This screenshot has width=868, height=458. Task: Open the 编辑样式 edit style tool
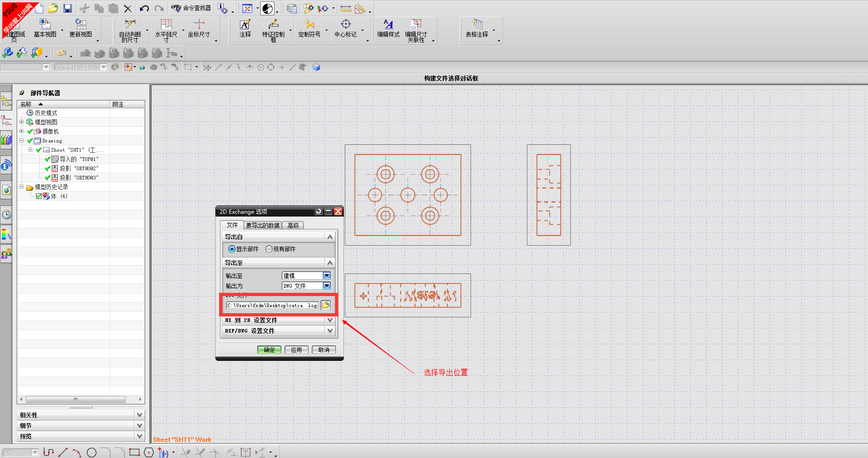(x=388, y=29)
